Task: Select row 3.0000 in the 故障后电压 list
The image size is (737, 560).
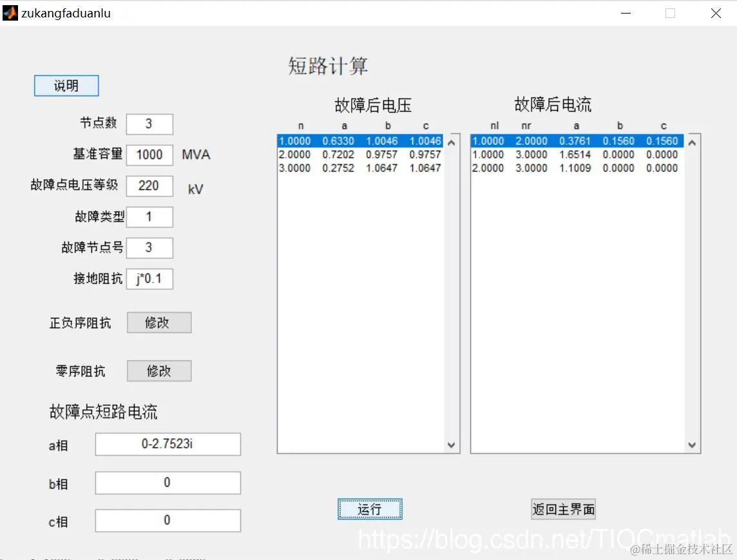Action: (x=361, y=168)
